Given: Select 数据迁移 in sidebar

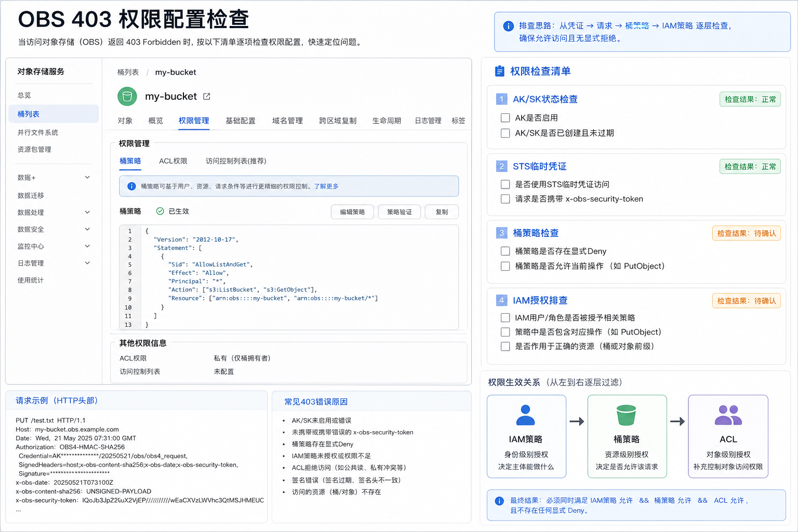Looking at the screenshot, I should click(31, 195).
